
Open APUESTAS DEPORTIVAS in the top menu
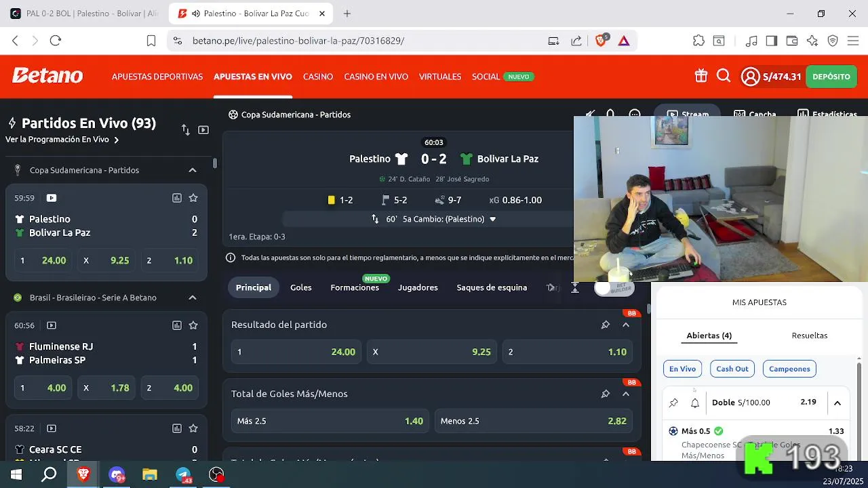[x=157, y=77]
